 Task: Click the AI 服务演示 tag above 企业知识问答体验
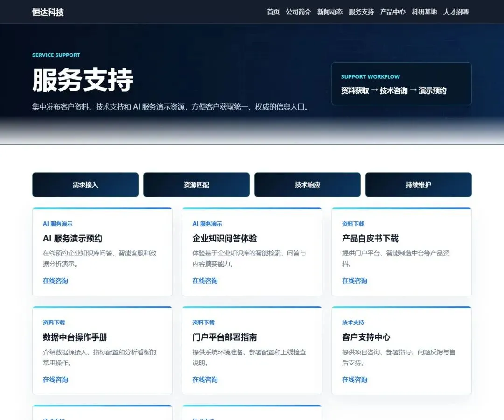click(207, 224)
